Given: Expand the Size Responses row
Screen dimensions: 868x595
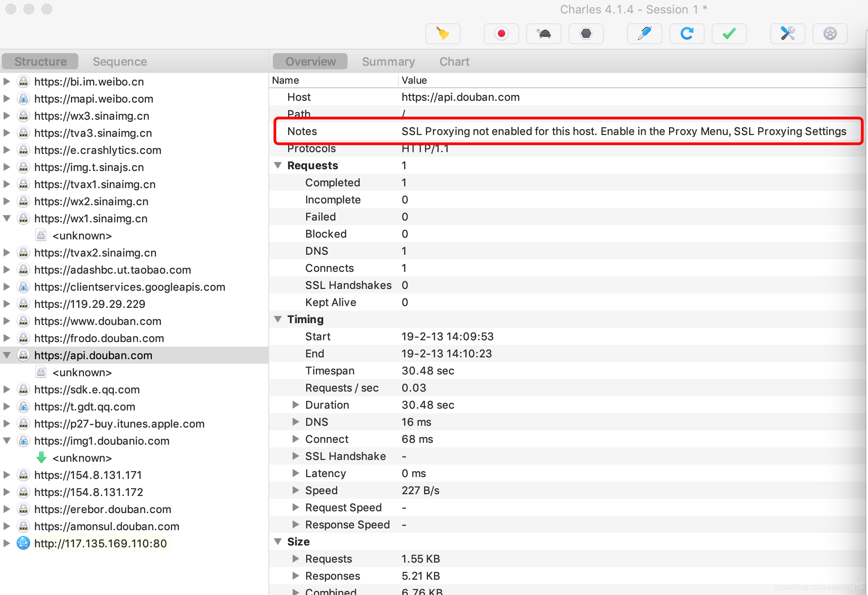Looking at the screenshot, I should pyautogui.click(x=296, y=576).
